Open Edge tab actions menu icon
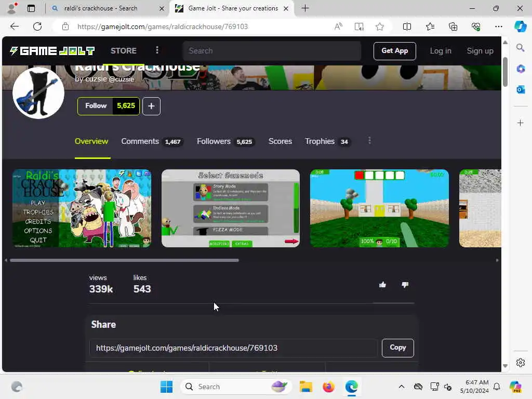 point(31,8)
